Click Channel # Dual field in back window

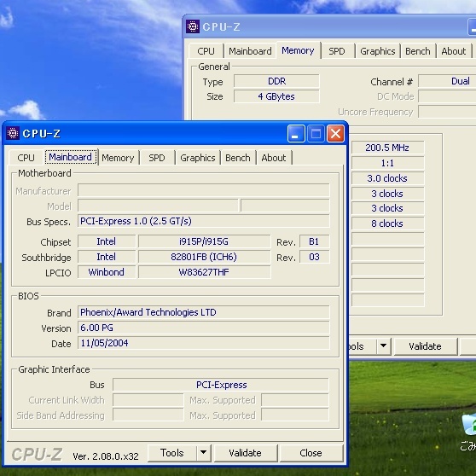(x=447, y=81)
